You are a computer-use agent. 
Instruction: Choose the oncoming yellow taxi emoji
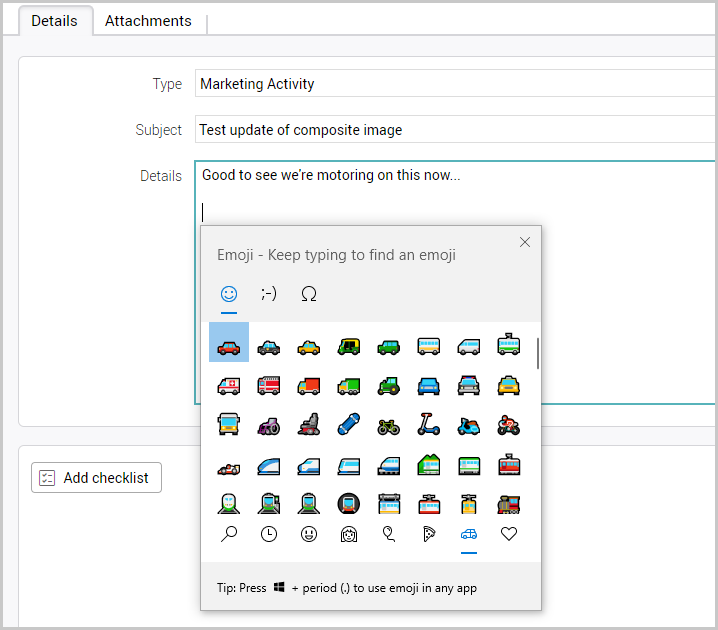509,386
